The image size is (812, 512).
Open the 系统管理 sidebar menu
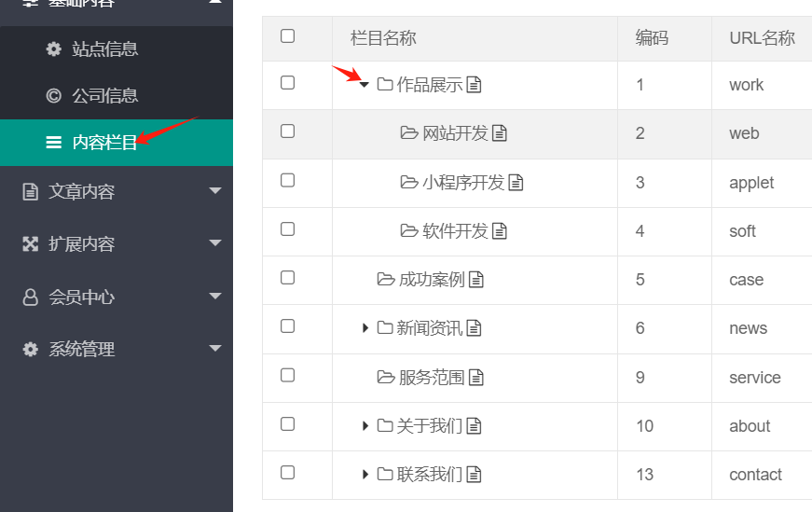point(117,349)
